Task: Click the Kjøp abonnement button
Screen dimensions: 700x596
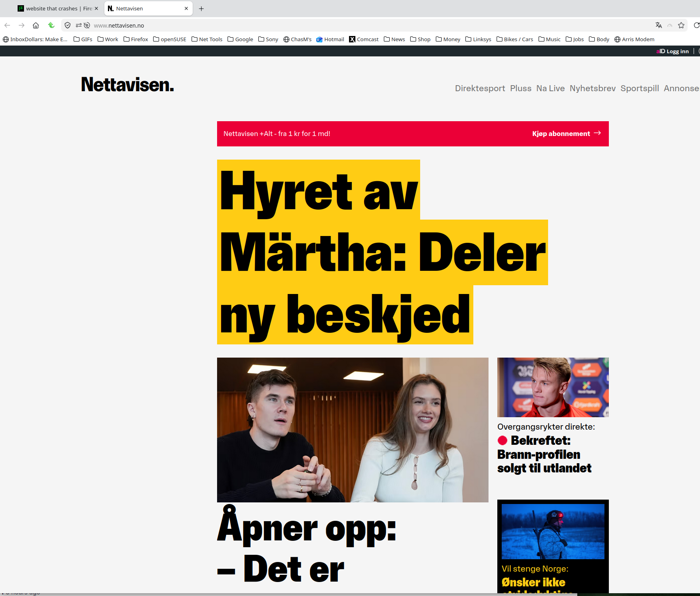Action: click(566, 134)
